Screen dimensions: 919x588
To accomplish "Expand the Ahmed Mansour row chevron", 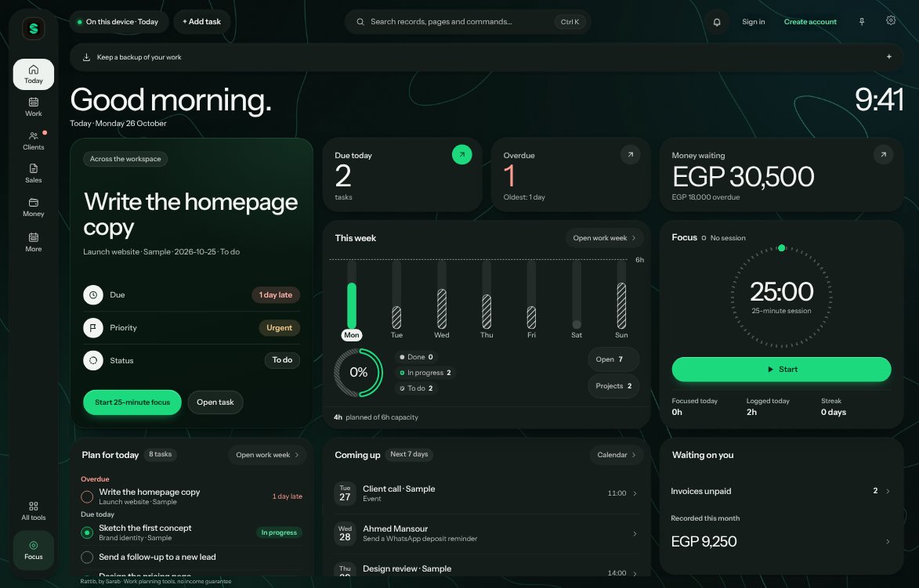I will coord(635,533).
